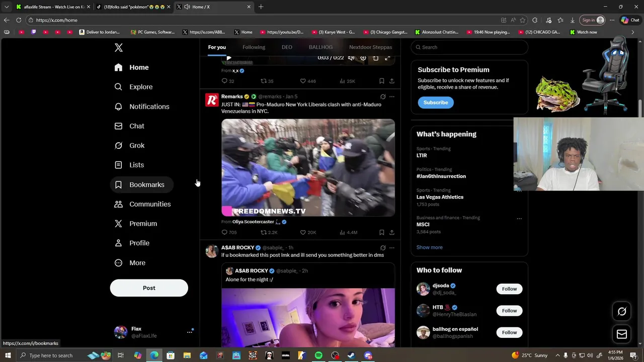This screenshot has width=644, height=362.
Task: Open Communities in the sidebar
Action: [x=142, y=204]
